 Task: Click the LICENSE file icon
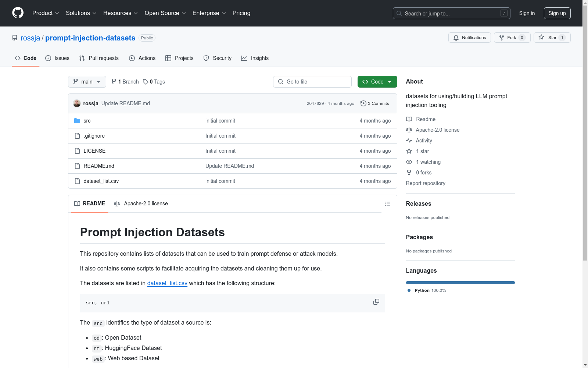[x=77, y=151]
